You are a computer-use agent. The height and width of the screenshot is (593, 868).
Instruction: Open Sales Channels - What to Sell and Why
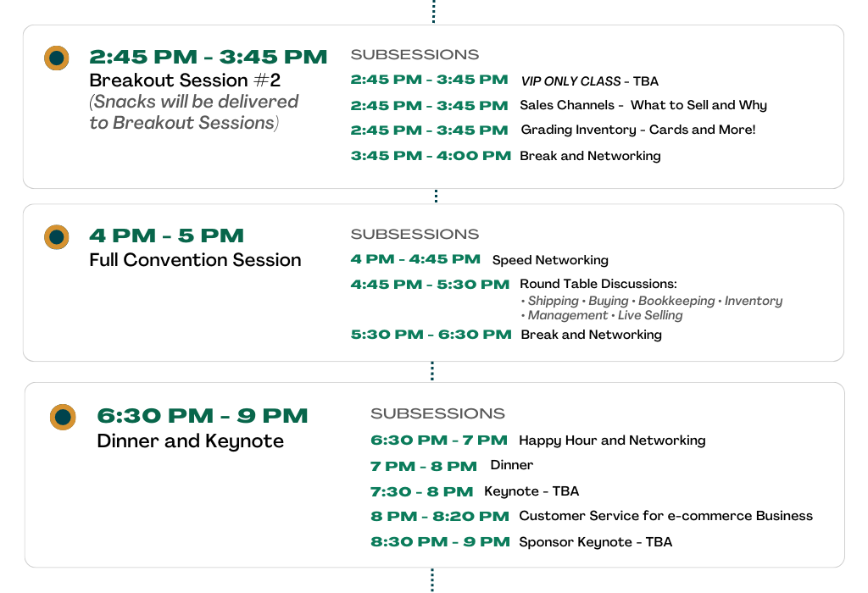(643, 105)
